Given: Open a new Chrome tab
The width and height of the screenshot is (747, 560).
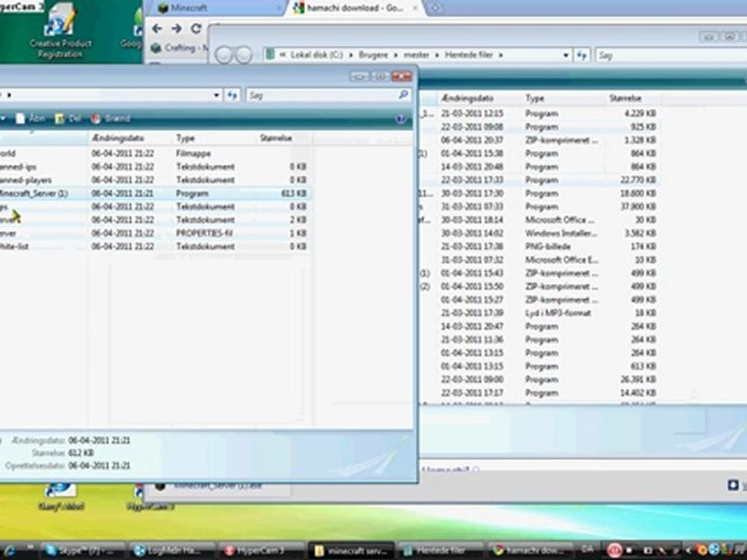Looking at the screenshot, I should (434, 8).
